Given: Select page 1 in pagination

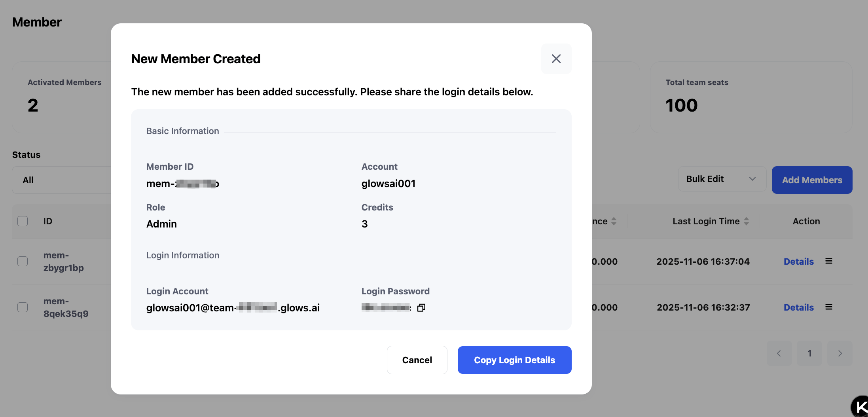Looking at the screenshot, I should 809,353.
